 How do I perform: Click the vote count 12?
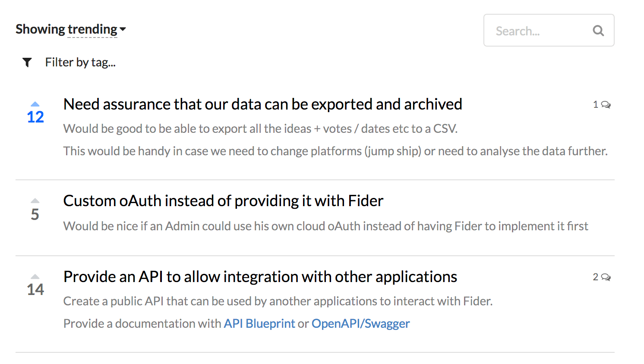point(35,117)
